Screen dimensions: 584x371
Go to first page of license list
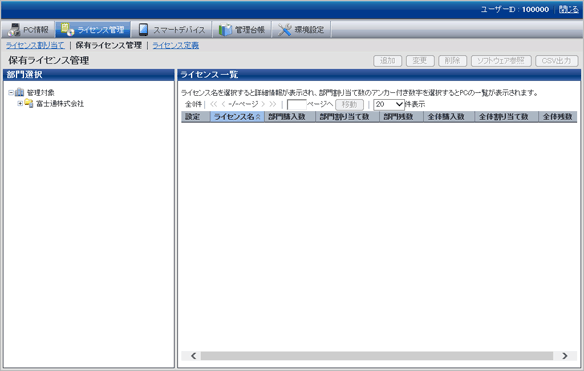pos(213,104)
